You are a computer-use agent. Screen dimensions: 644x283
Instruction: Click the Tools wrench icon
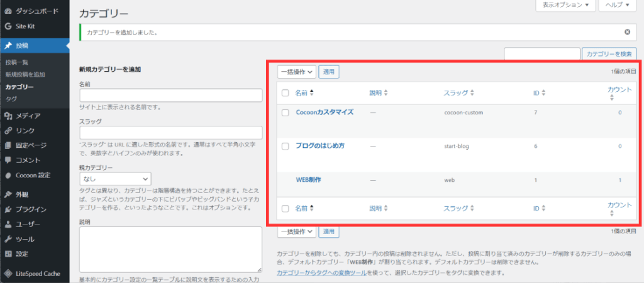coord(8,239)
